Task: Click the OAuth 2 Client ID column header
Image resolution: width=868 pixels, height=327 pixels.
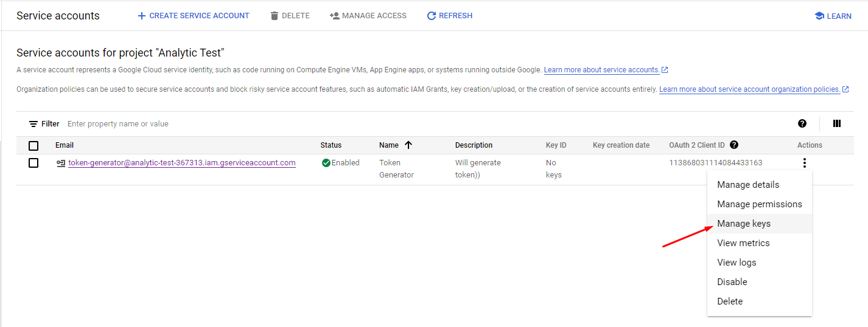Action: 697,145
